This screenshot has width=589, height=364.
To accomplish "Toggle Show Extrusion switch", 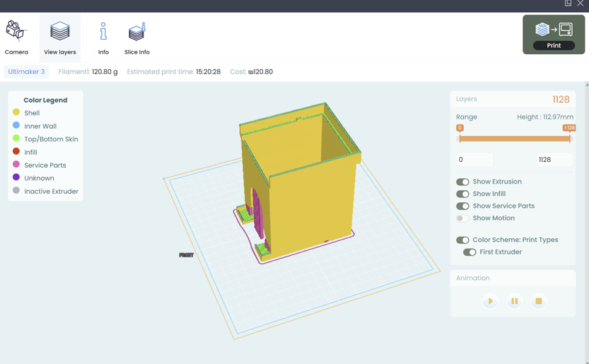I will pyautogui.click(x=462, y=182).
